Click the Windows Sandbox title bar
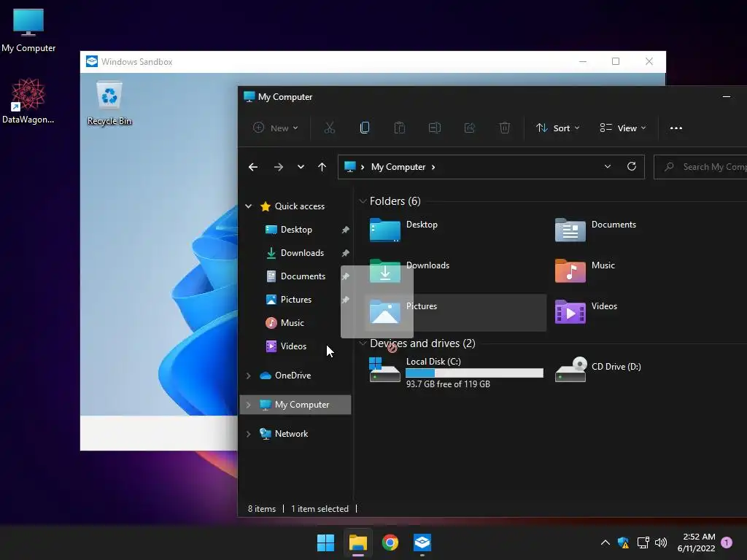 pyautogui.click(x=373, y=62)
